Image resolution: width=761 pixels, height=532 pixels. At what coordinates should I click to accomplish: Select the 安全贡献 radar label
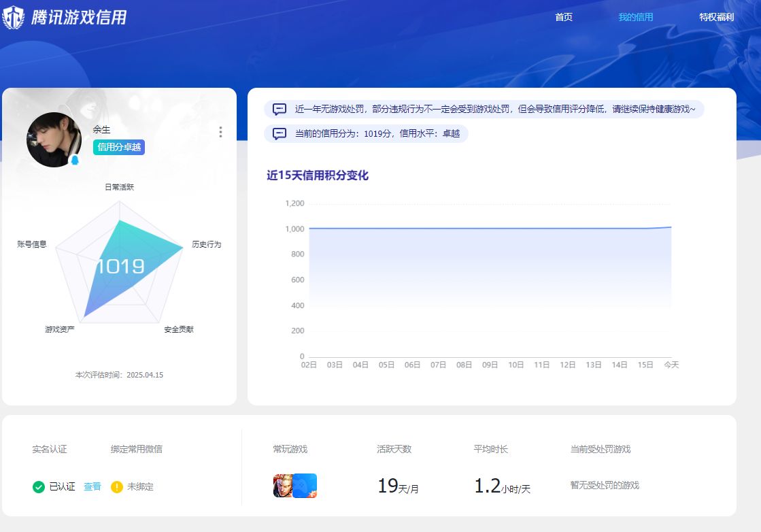tap(179, 329)
